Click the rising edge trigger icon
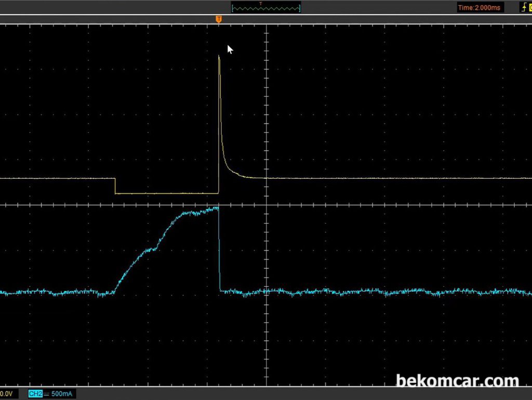532x400 pixels. [524, 7]
